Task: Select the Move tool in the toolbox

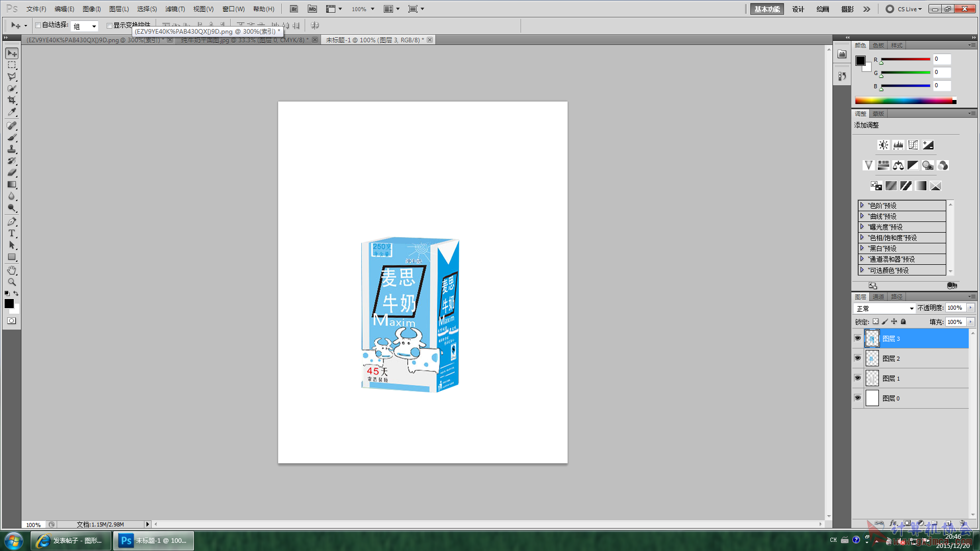Action: 12,54
